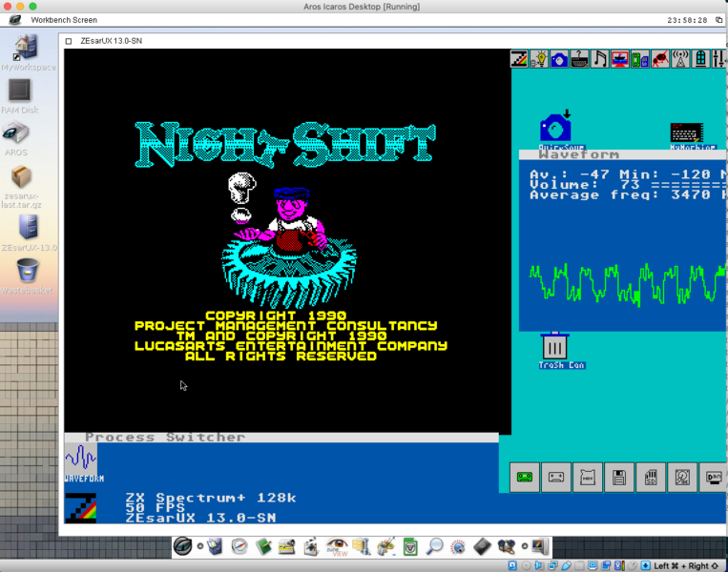Click the Icaros eye logo in the dock
The width and height of the screenshot is (728, 572).
coord(182,546)
